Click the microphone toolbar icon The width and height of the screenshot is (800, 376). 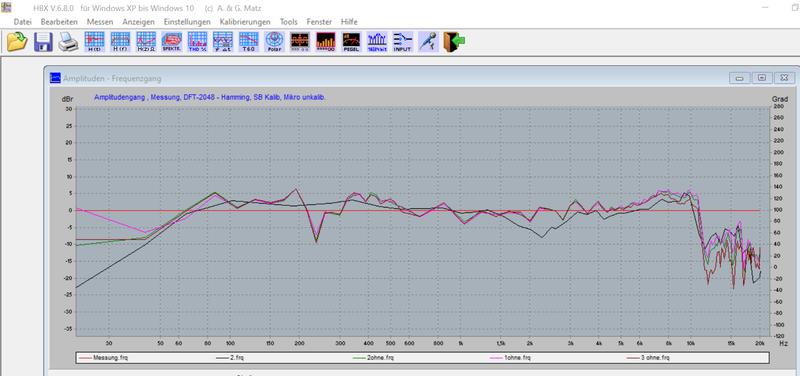coord(428,41)
